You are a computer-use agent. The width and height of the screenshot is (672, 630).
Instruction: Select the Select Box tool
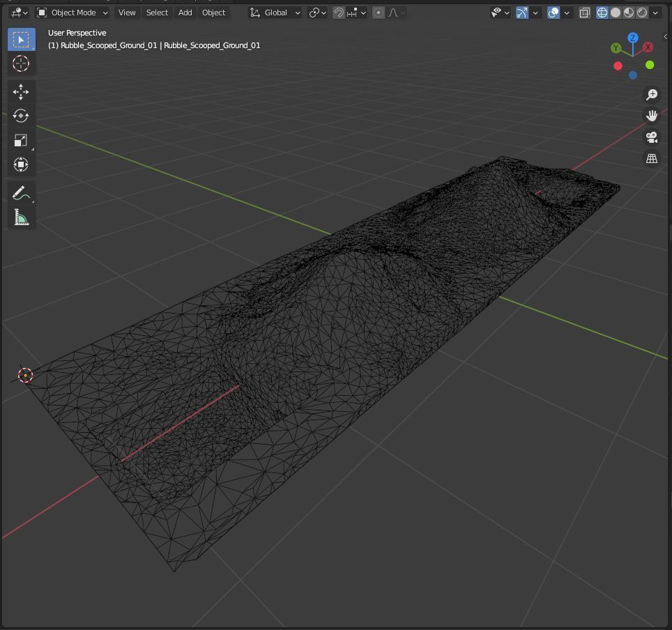coord(21,40)
